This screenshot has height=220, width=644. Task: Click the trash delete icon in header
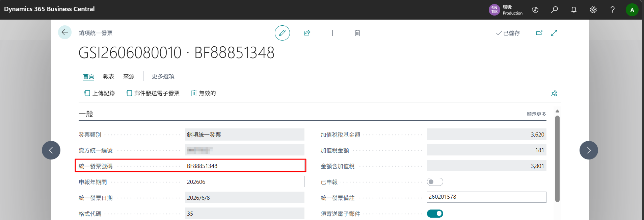(x=357, y=33)
